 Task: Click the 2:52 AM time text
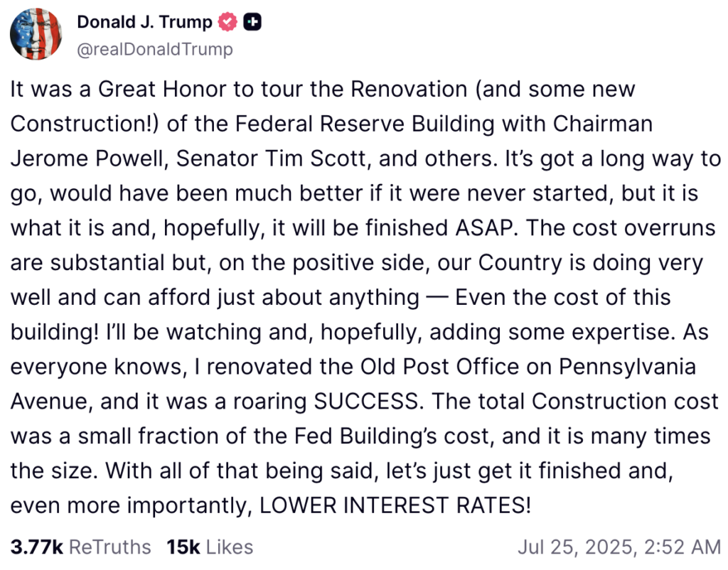[x=682, y=547]
